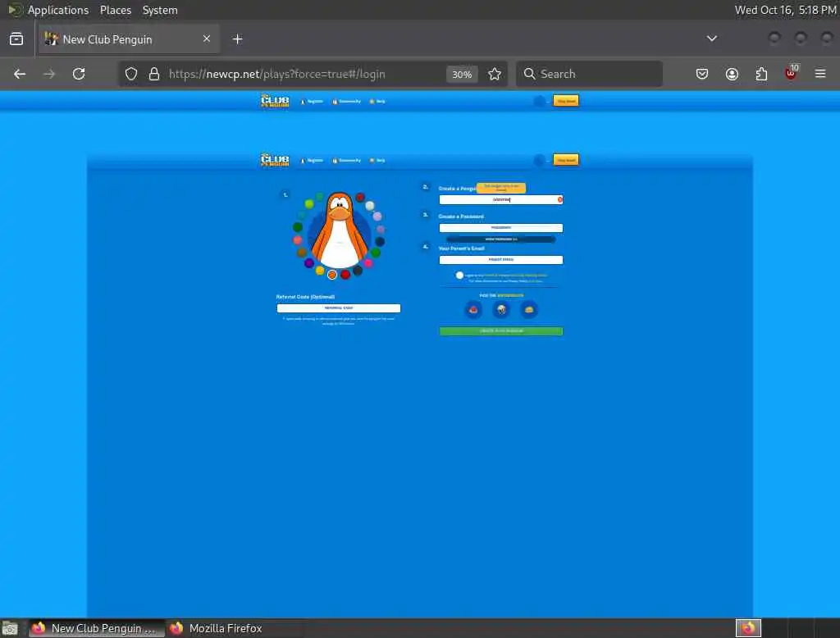Image resolution: width=840 pixels, height=638 pixels.
Task: Switch to the New Club Penguin tab
Action: [x=129, y=39]
